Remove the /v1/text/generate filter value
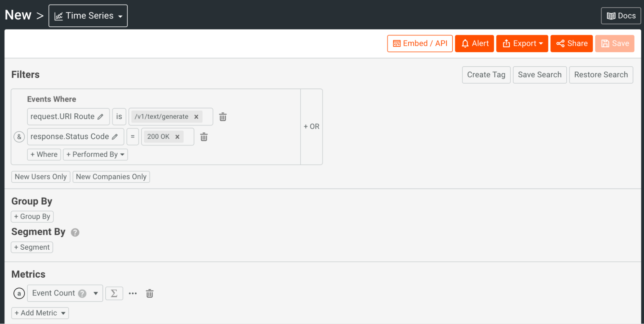644x324 pixels. (196, 116)
